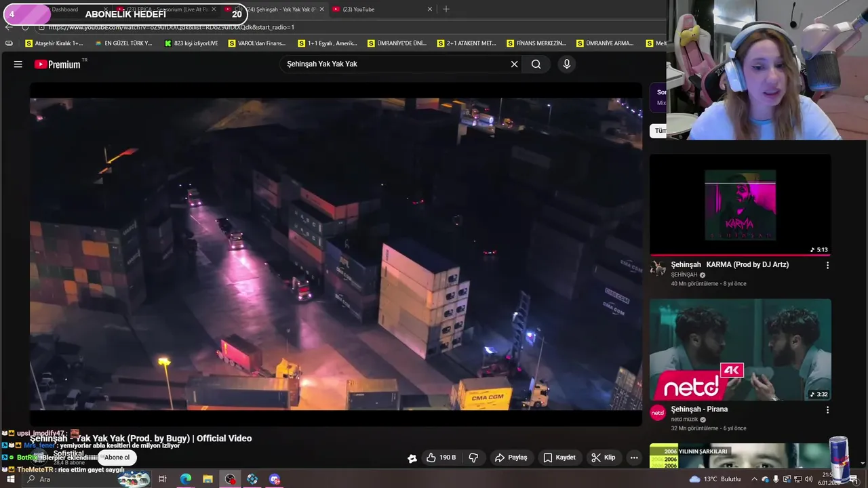Open a new browser tab
This screenshot has width=868, height=488.
point(446,9)
